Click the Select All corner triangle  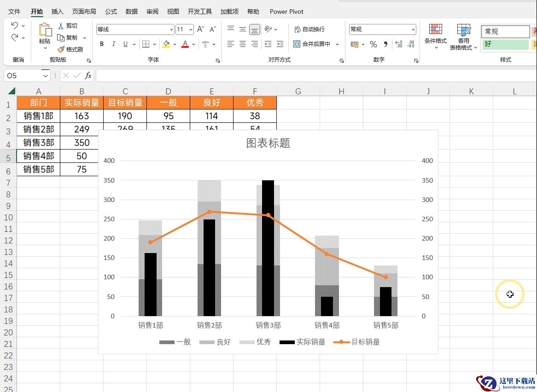(x=12, y=91)
